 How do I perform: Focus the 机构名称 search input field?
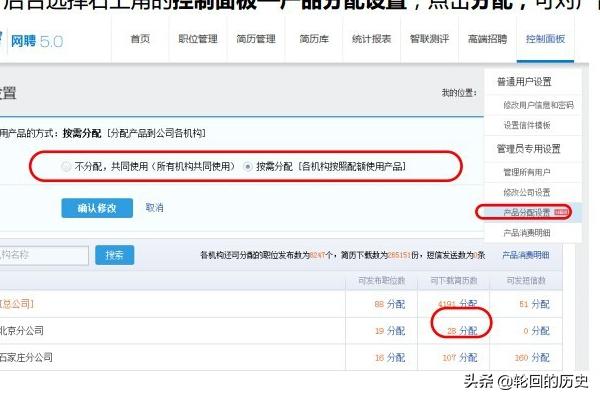point(43,255)
